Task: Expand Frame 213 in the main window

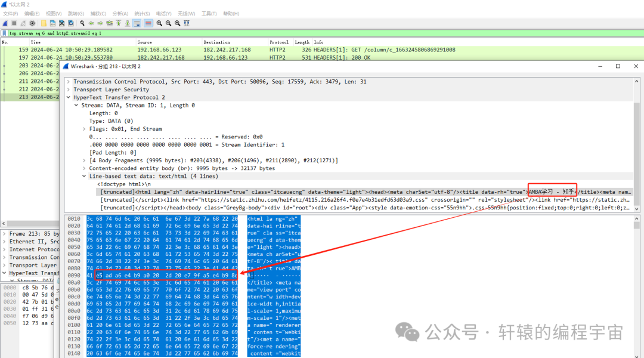Action: click(x=5, y=233)
